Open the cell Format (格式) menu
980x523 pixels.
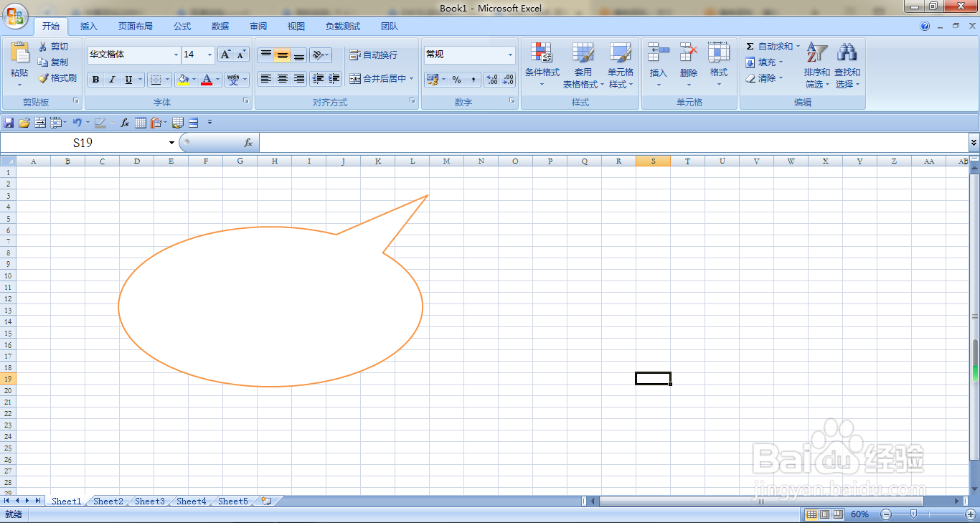(x=719, y=65)
